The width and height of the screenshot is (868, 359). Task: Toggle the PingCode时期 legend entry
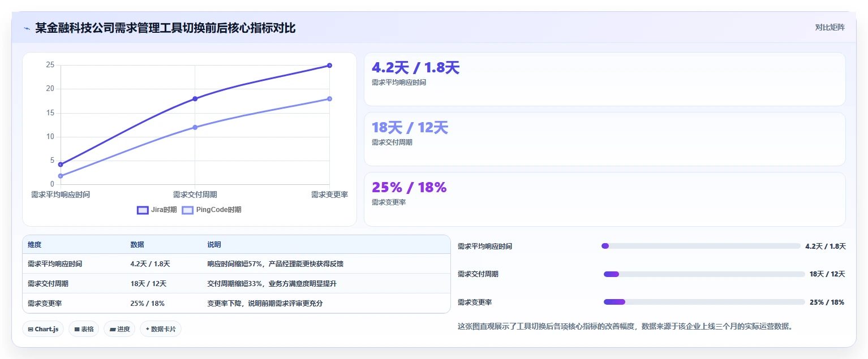(x=211, y=210)
